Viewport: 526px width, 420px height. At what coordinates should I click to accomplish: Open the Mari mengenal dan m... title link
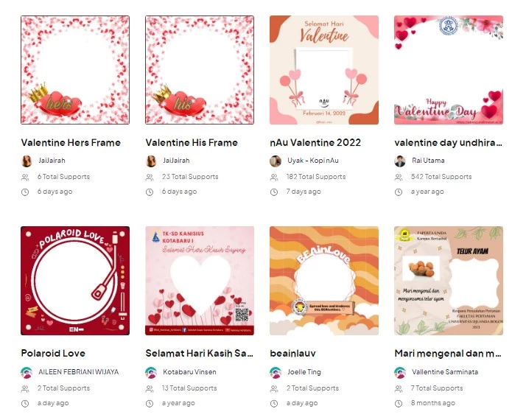[448, 353]
